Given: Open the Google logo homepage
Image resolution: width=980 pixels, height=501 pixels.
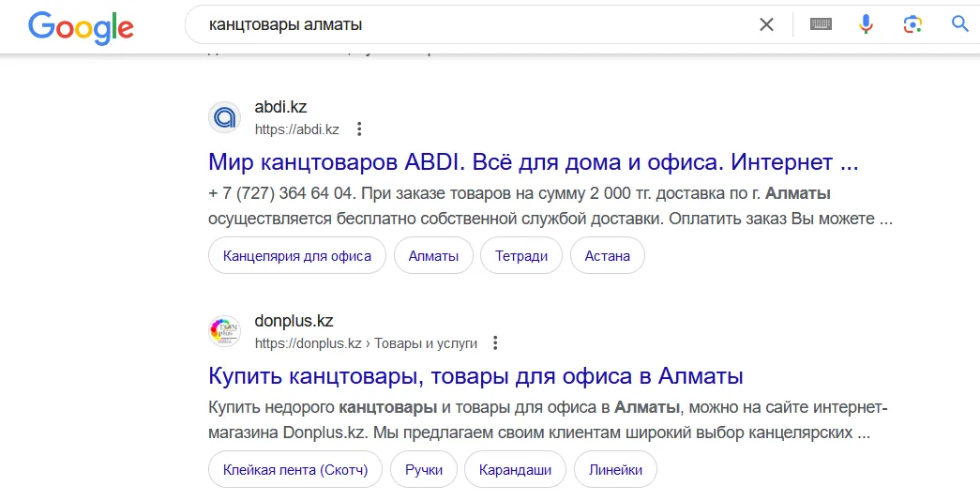Looking at the screenshot, I should point(81,26).
